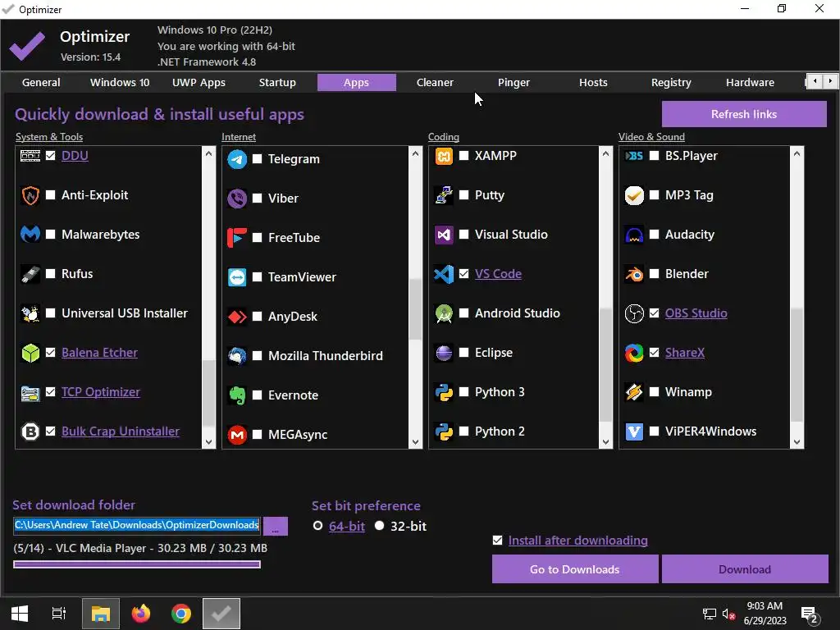Click the Android Studio icon

click(444, 313)
